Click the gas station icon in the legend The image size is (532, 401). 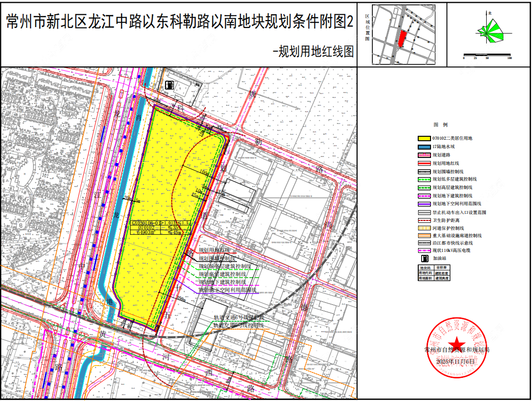(424, 258)
